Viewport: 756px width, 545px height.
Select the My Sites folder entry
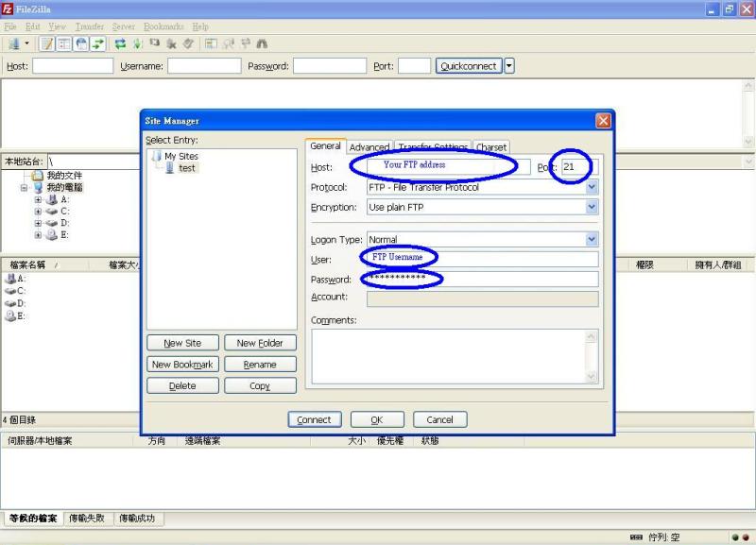pos(180,156)
